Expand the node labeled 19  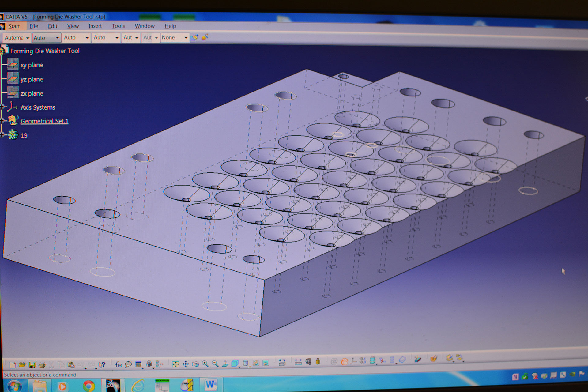[x=2, y=134]
